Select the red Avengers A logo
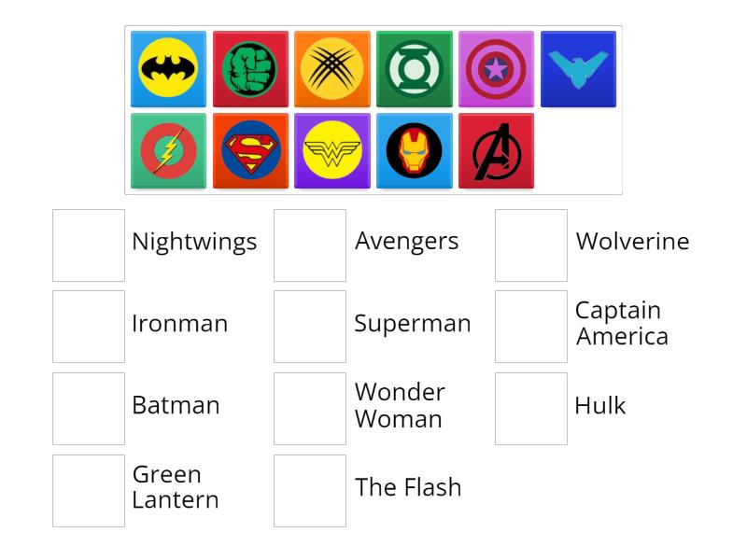This screenshot has width=747, height=560. [496, 149]
